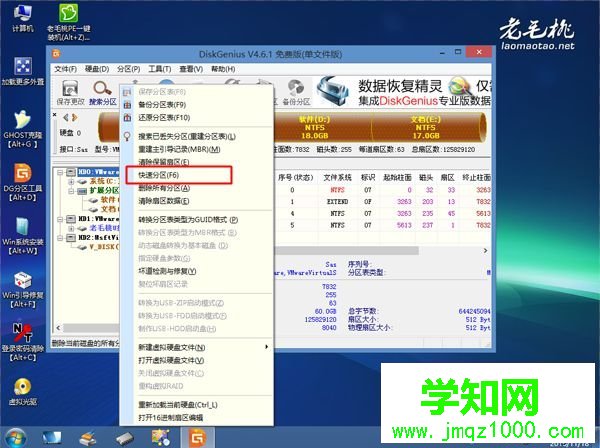The width and height of the screenshot is (600, 448).
Task: Collapse the HD2 disk tree node
Action: tap(60, 238)
